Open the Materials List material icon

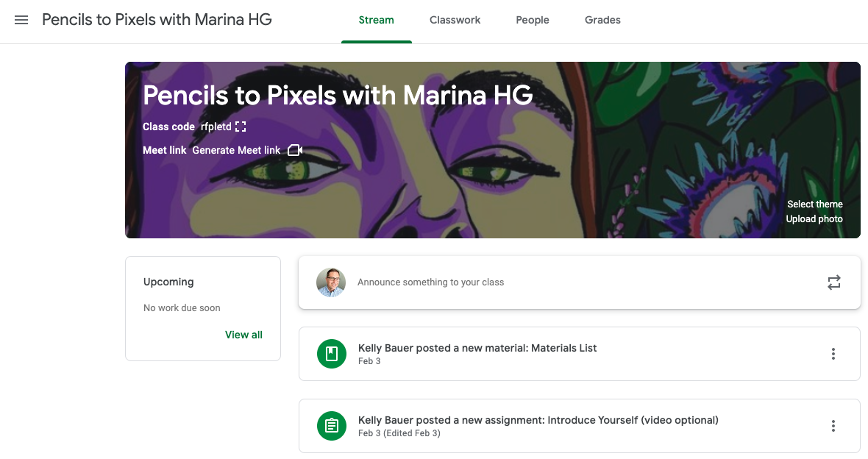(x=332, y=354)
